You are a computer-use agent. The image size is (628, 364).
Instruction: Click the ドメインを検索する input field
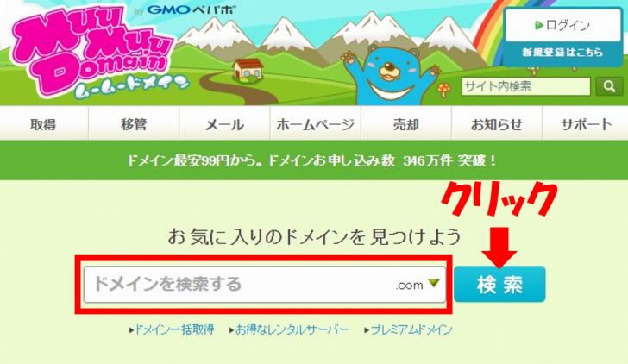point(238,285)
